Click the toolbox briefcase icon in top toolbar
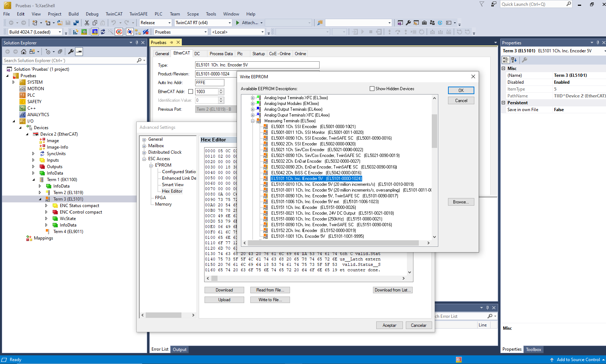Screen dimensions: 606x364 [425, 23]
